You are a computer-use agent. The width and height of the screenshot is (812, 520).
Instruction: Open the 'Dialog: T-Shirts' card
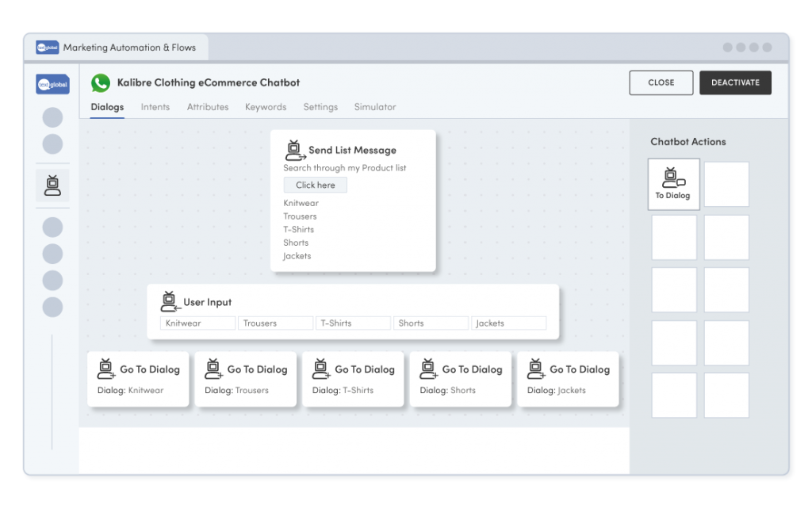pos(353,379)
